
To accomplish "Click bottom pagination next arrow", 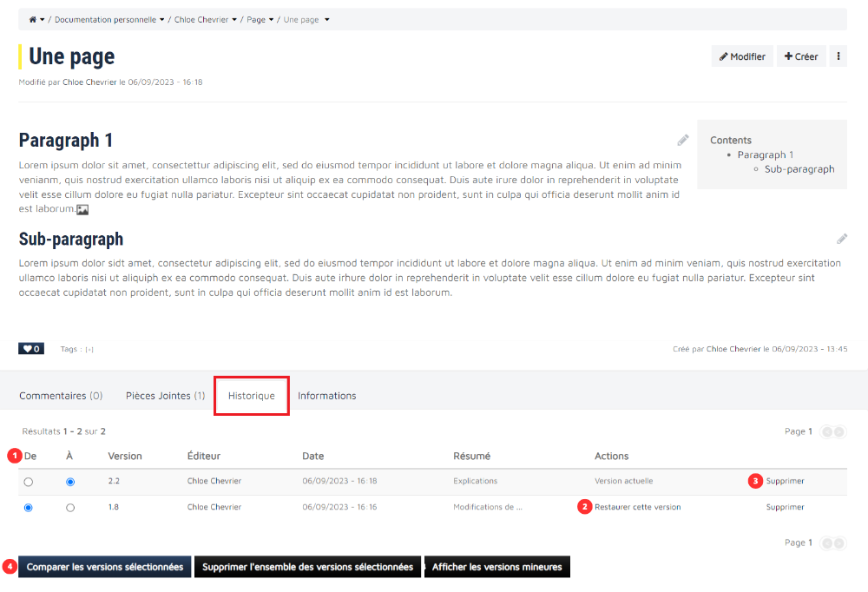I will click(x=839, y=543).
